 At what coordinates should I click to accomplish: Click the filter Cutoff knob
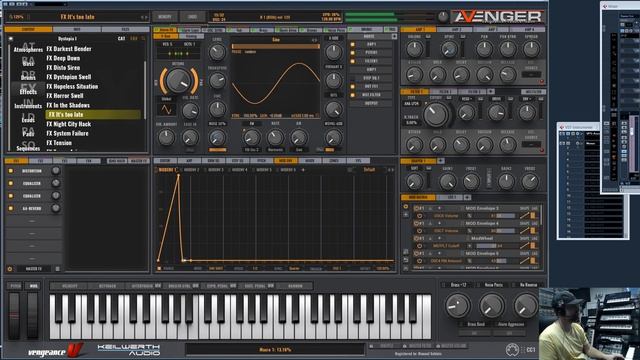[436, 114]
